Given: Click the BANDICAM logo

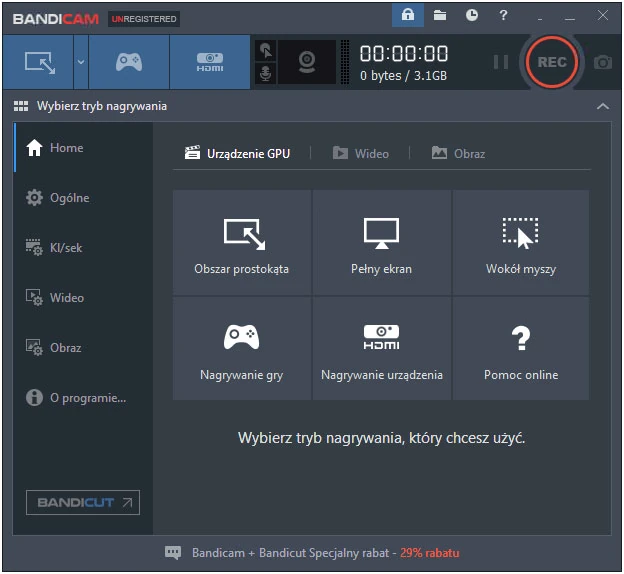Looking at the screenshot, I should tap(56, 19).
